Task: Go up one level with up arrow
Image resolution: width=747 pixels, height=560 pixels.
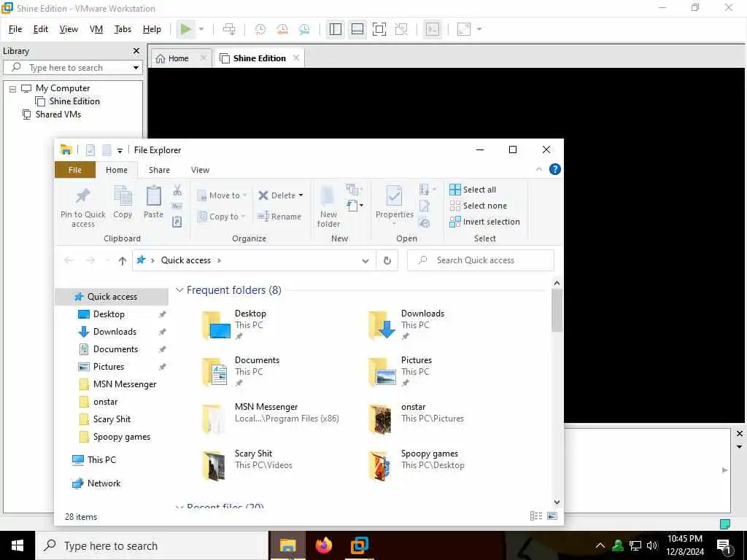Action: 123,260
